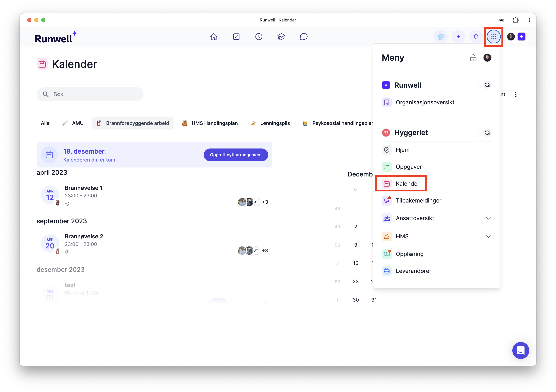This screenshot has width=556, height=392.
Task: Refresh the Runwell organization switch icon
Action: 487,85
